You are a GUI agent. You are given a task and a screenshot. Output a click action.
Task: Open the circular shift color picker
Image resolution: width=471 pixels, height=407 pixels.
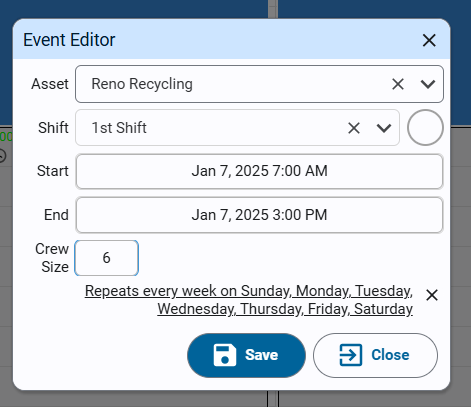coord(425,127)
